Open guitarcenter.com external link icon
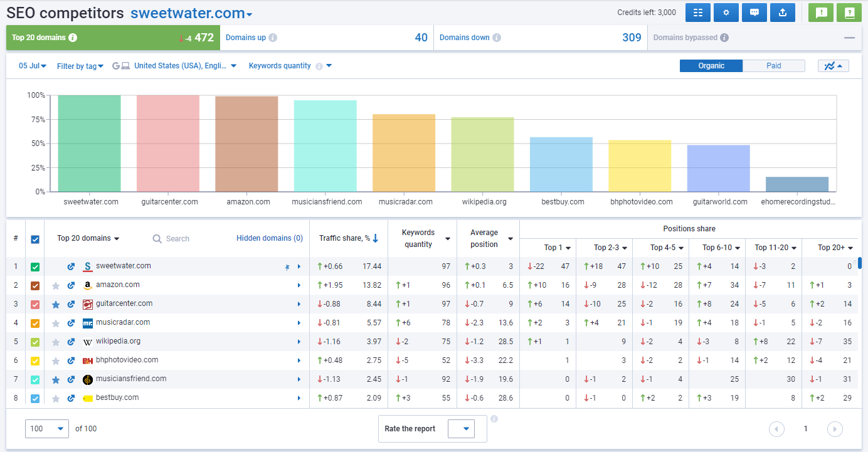 [71, 305]
